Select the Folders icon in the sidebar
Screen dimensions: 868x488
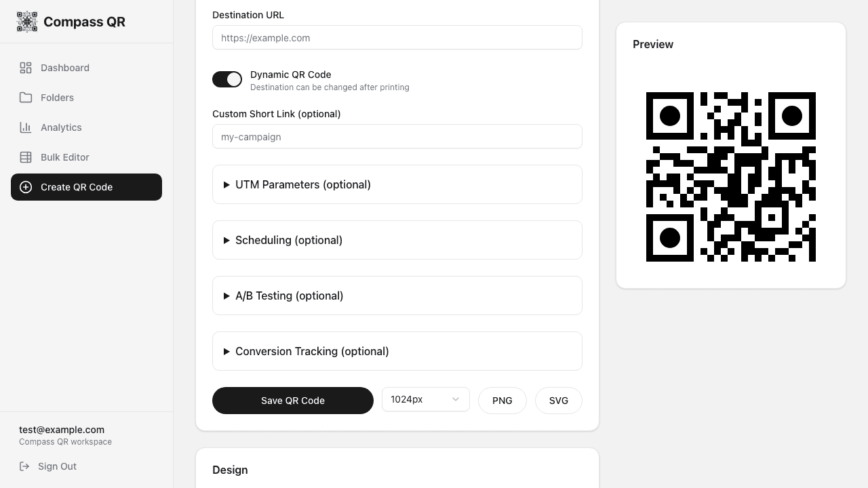tap(26, 98)
